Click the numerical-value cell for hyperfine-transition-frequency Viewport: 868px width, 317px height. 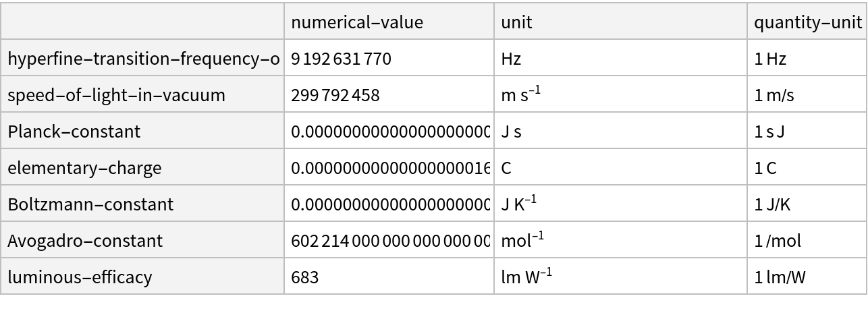[x=389, y=58]
